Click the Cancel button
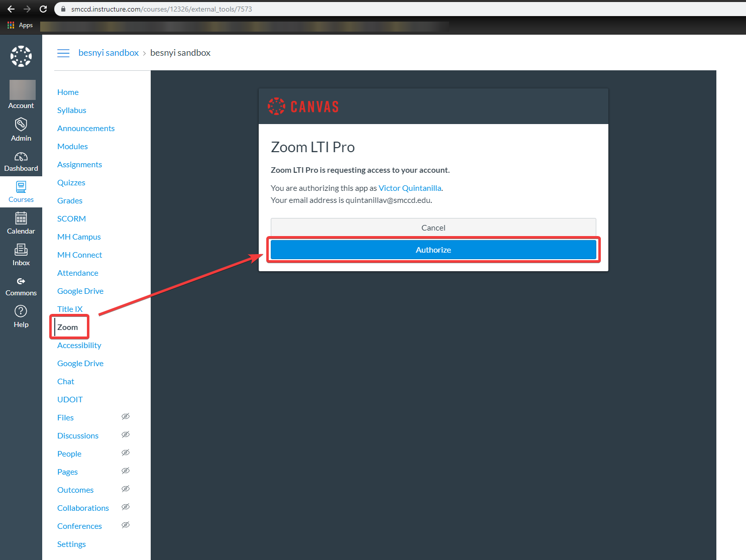Screen dimensions: 746x560 click(434, 227)
